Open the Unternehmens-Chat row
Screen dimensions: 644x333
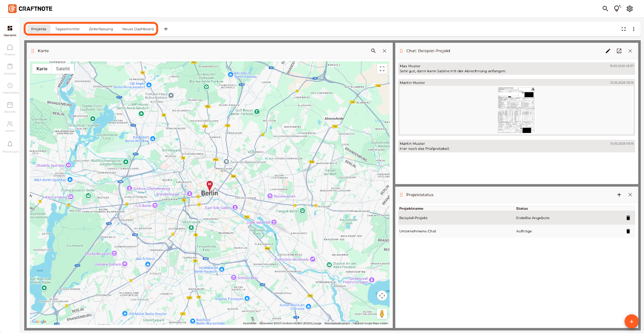[516, 231]
